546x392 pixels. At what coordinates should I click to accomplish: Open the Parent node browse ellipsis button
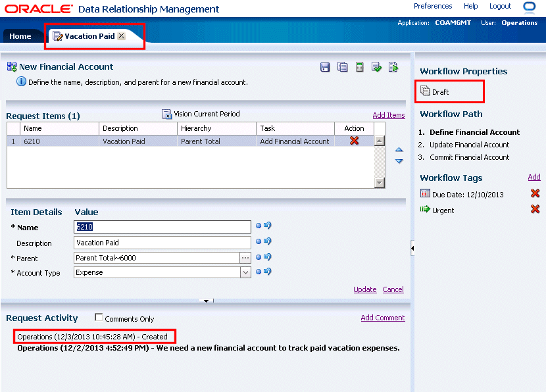[245, 258]
